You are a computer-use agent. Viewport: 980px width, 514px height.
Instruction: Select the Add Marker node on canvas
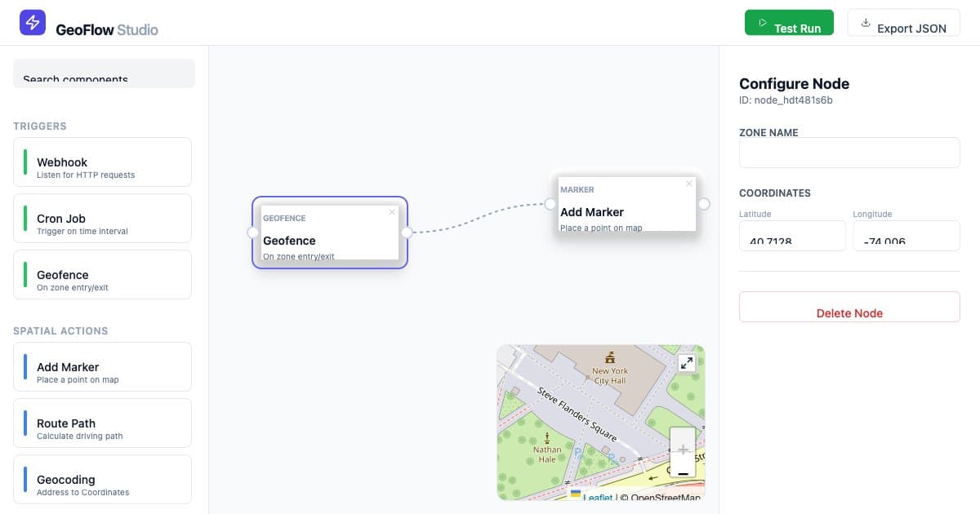tap(626, 204)
